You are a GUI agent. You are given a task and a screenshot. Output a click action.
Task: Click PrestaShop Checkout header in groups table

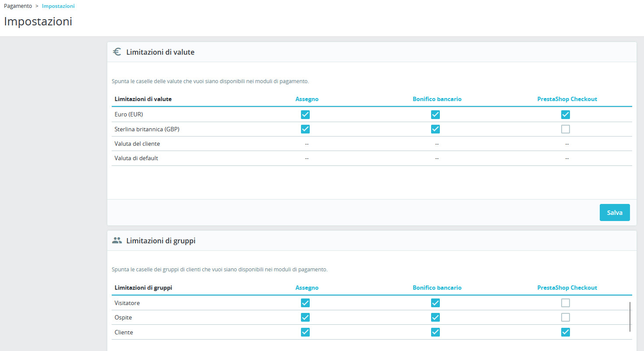click(x=567, y=288)
